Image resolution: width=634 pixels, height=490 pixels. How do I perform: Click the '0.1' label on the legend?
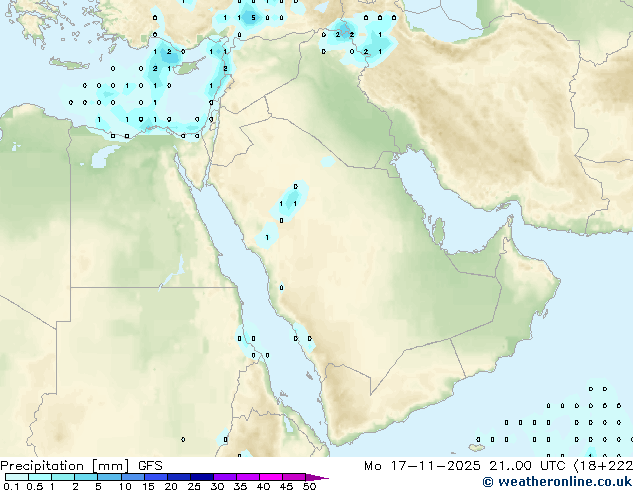pos(11,486)
